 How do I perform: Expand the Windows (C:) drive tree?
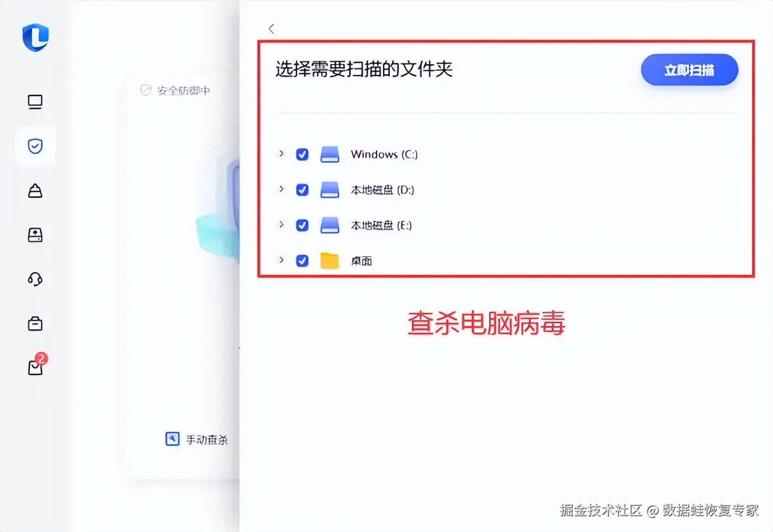pyautogui.click(x=282, y=153)
